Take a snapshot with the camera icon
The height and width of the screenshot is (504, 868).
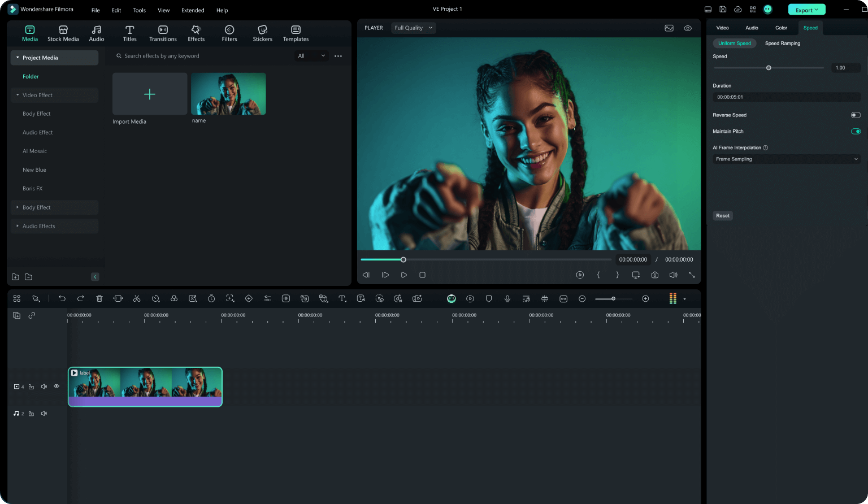(x=654, y=275)
